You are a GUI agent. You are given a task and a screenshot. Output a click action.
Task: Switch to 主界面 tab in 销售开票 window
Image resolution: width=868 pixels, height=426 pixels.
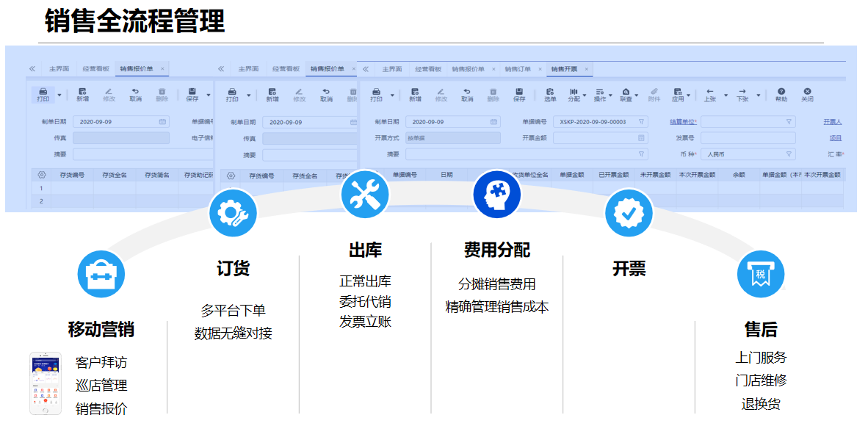(x=392, y=69)
